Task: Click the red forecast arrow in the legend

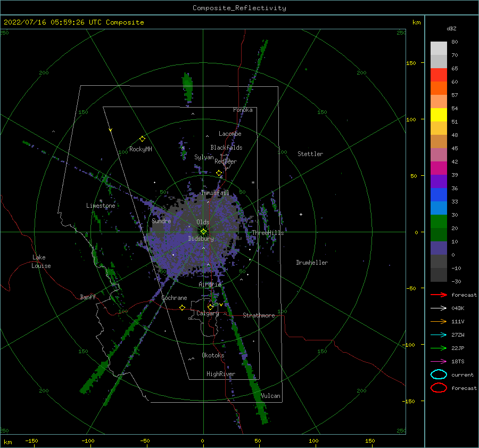Action: pos(439,295)
